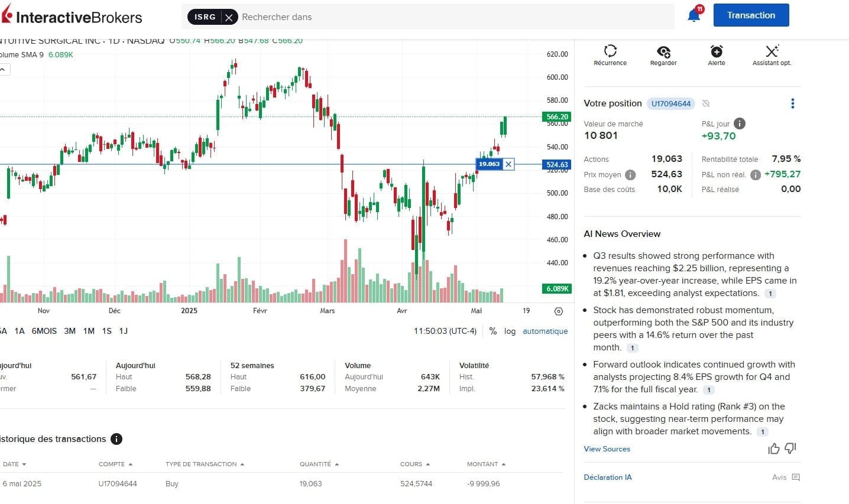Open source badge of the Q3 results bullet
Screen dimensions: 849x504
click(x=770, y=294)
